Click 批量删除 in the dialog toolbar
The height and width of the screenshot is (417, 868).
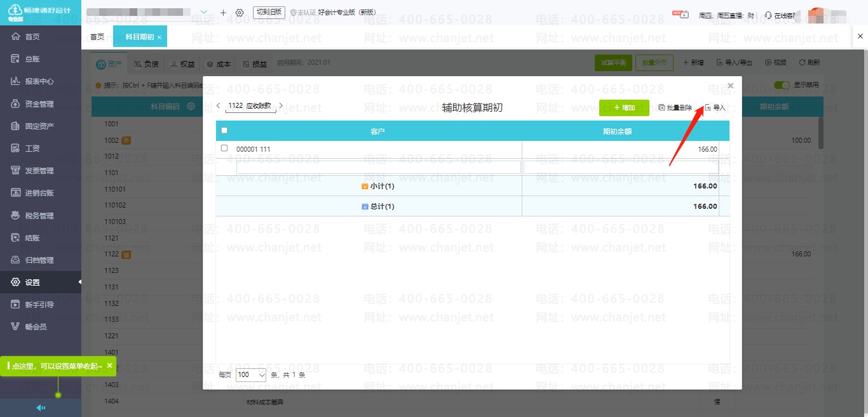click(675, 108)
